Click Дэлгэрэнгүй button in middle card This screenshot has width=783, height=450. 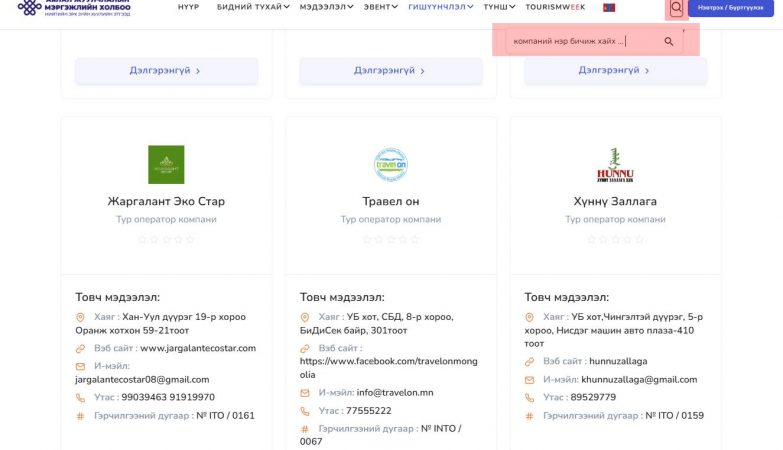pos(391,71)
